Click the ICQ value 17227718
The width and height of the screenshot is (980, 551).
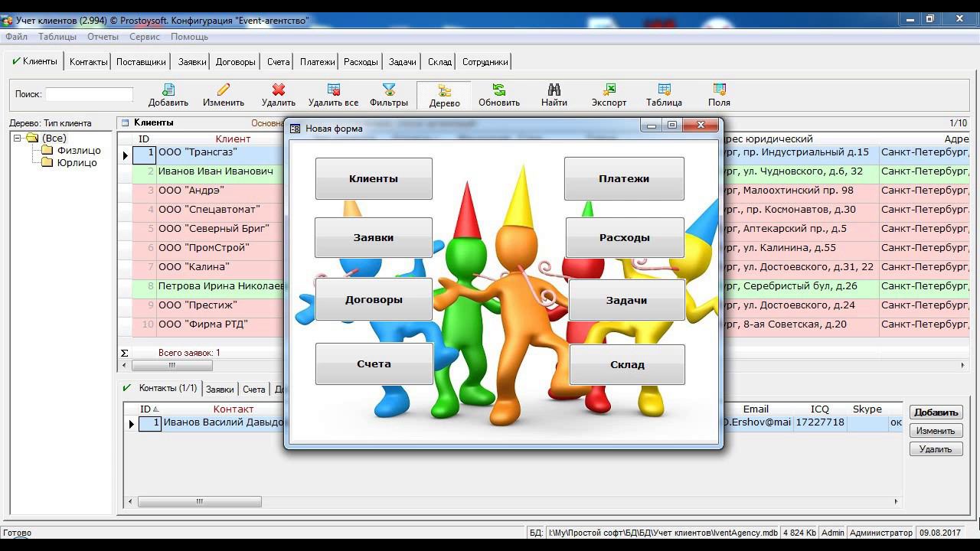pos(820,422)
